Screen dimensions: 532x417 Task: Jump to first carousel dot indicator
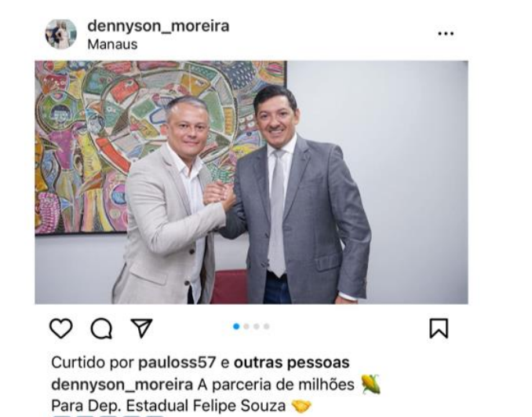pos(236,327)
